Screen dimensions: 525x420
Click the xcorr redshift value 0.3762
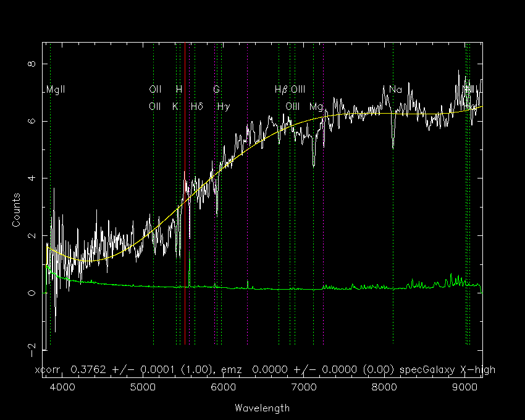(88, 370)
